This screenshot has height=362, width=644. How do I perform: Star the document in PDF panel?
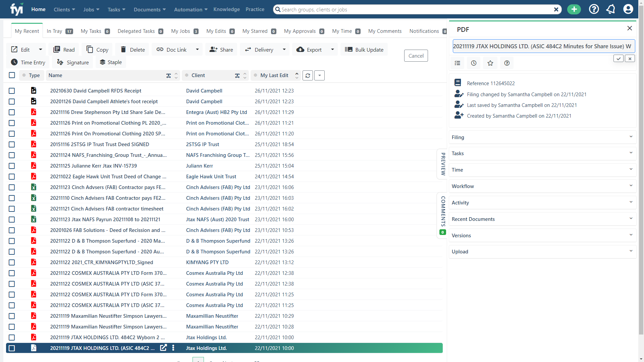[x=490, y=63]
